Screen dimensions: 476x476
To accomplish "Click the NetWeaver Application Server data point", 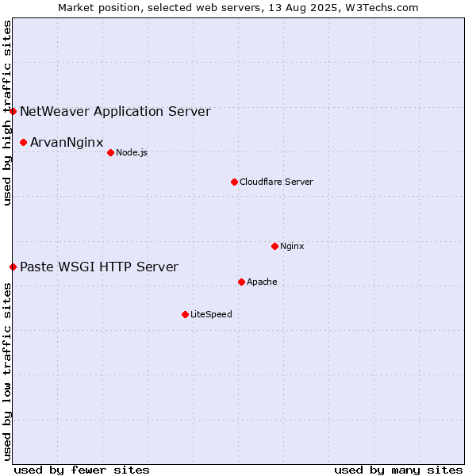I will coord(13,111).
